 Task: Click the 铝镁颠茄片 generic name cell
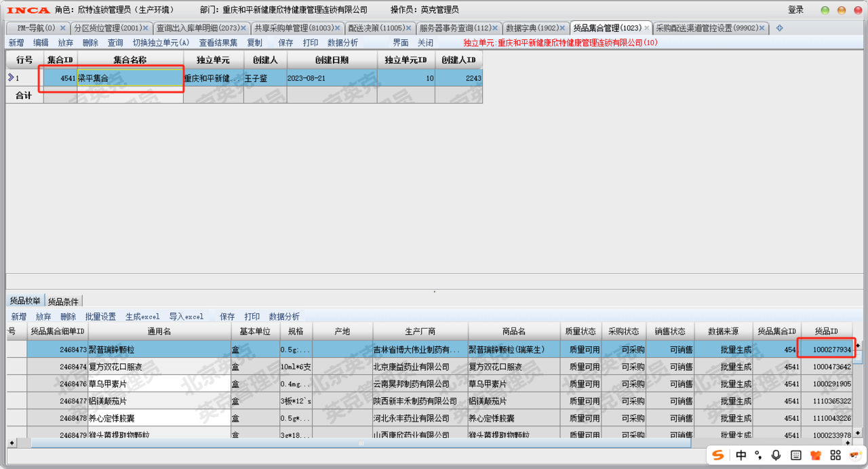coord(159,401)
